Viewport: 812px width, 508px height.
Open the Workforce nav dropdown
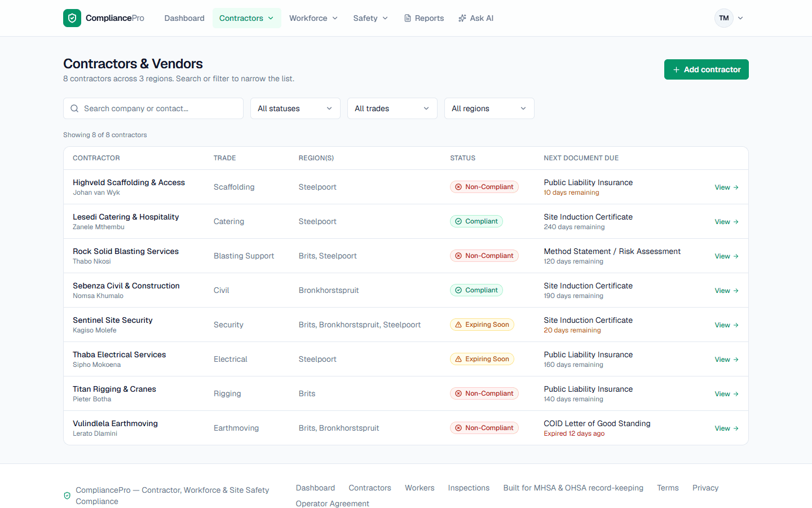[x=314, y=18]
